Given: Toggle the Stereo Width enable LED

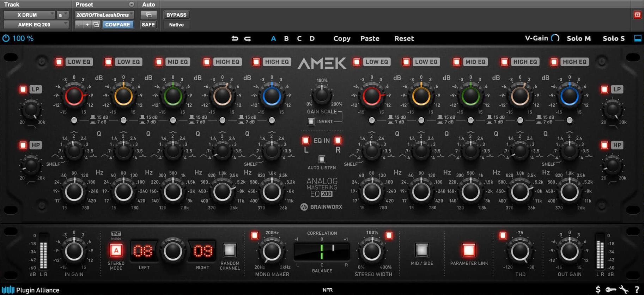Looking at the screenshot, I should pos(389,235).
